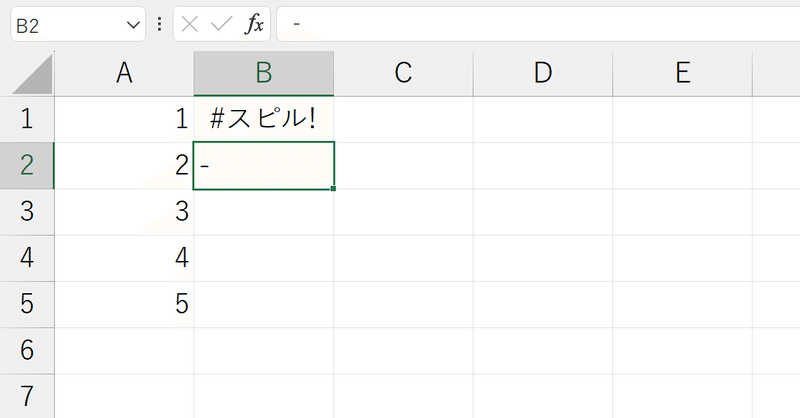The height and width of the screenshot is (418, 800).
Task: Select cell A5 containing 5
Action: coord(124,304)
